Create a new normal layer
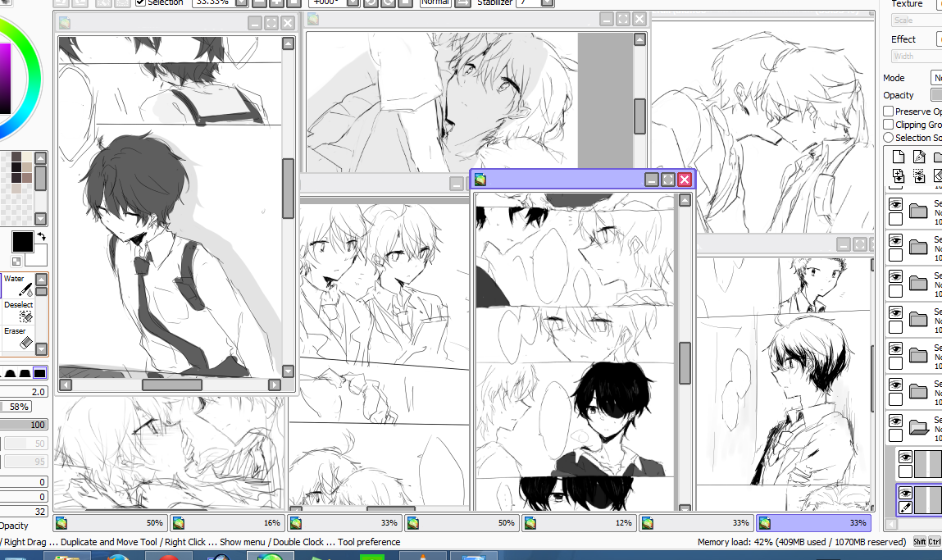 pyautogui.click(x=899, y=157)
